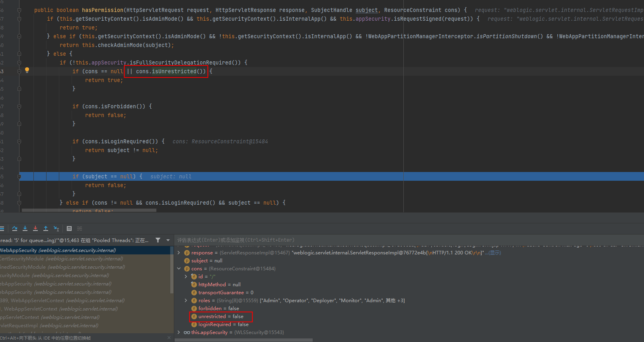The width and height of the screenshot is (644, 342).
Task: Toggle code fold at cons.isLoginRequired line
Action: 19,141
